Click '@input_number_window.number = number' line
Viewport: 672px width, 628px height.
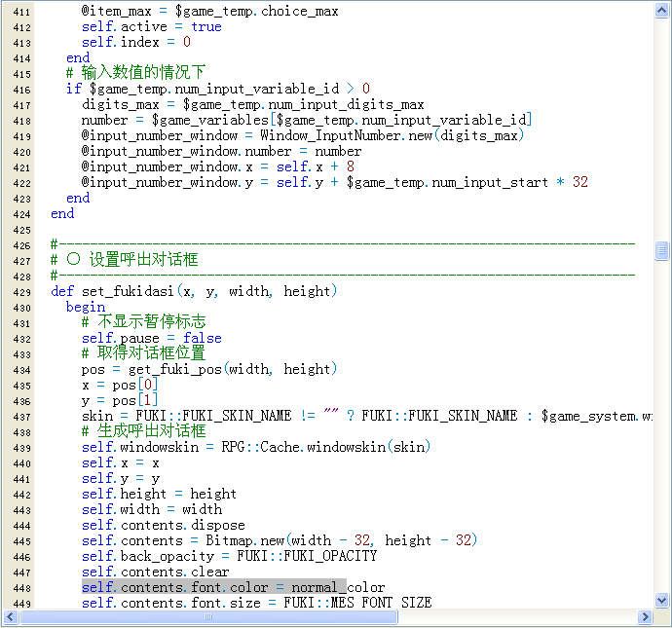point(221,151)
